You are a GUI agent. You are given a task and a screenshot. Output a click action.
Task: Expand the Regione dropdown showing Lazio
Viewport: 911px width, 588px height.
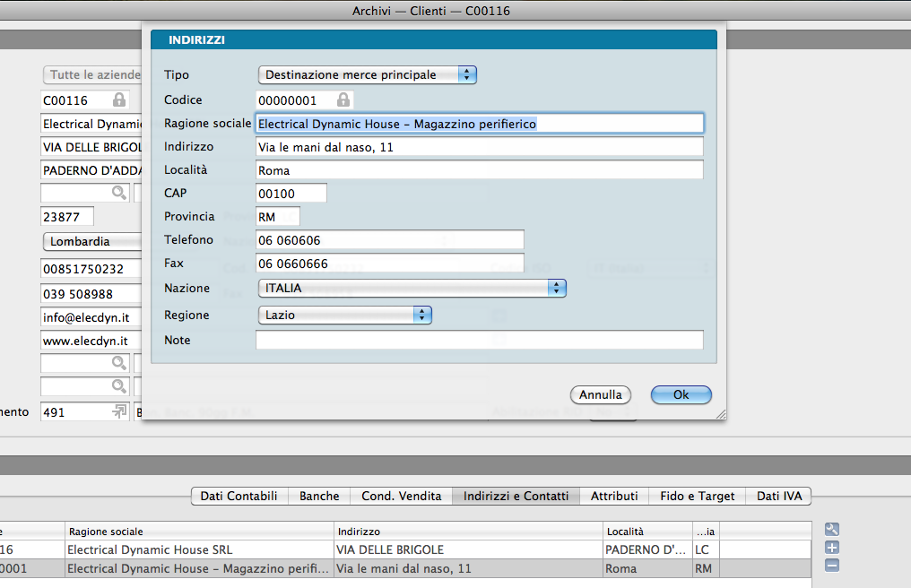[x=344, y=316]
